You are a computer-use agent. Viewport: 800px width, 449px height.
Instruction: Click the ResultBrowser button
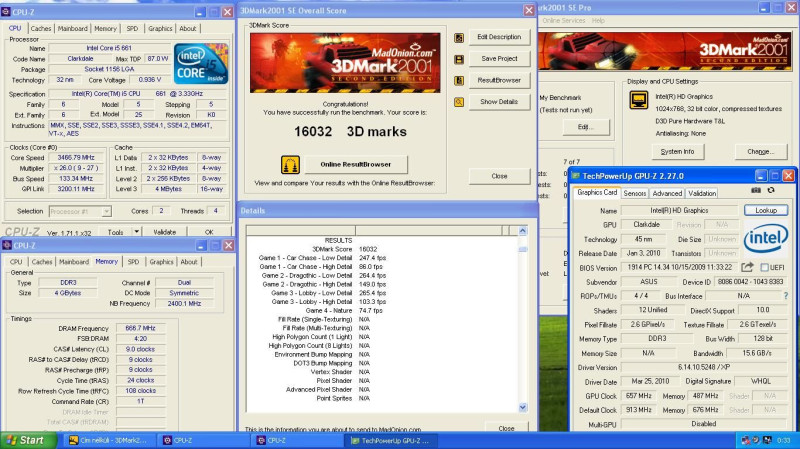[499, 81]
